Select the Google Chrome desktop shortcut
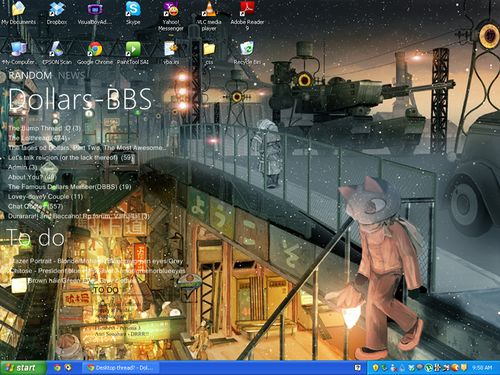The height and width of the screenshot is (375, 500). [95, 53]
